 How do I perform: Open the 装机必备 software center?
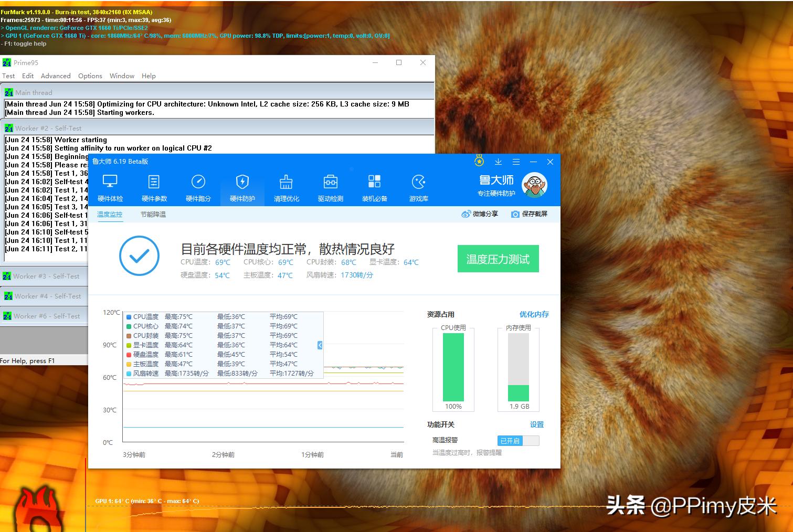pyautogui.click(x=374, y=187)
